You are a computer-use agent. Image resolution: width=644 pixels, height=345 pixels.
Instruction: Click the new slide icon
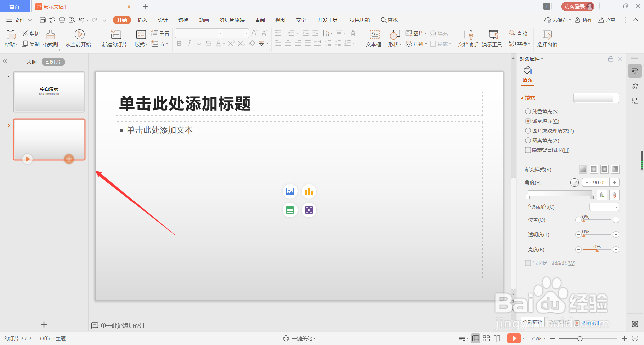(116, 34)
